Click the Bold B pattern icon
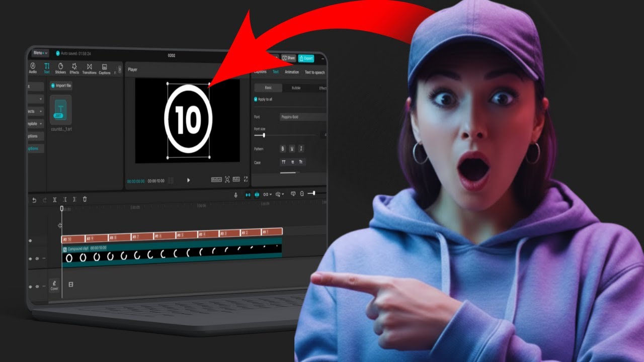The height and width of the screenshot is (362, 644). pyautogui.click(x=283, y=149)
